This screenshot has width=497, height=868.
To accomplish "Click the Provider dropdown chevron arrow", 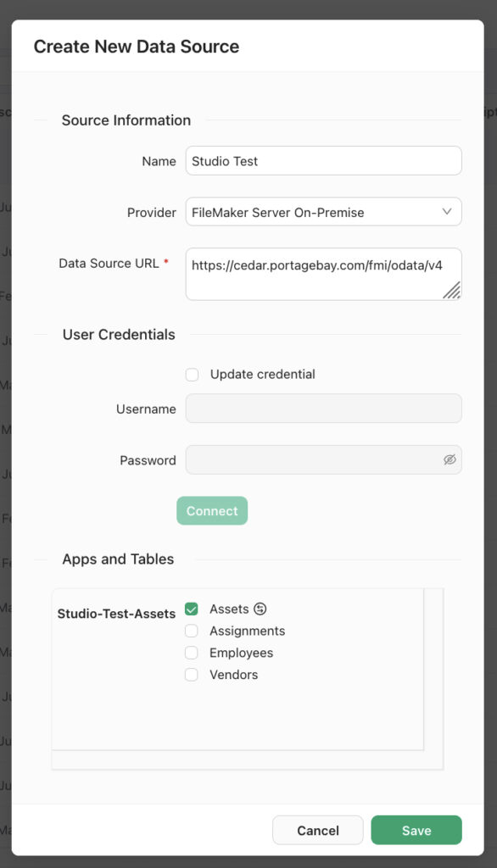I will click(x=447, y=211).
